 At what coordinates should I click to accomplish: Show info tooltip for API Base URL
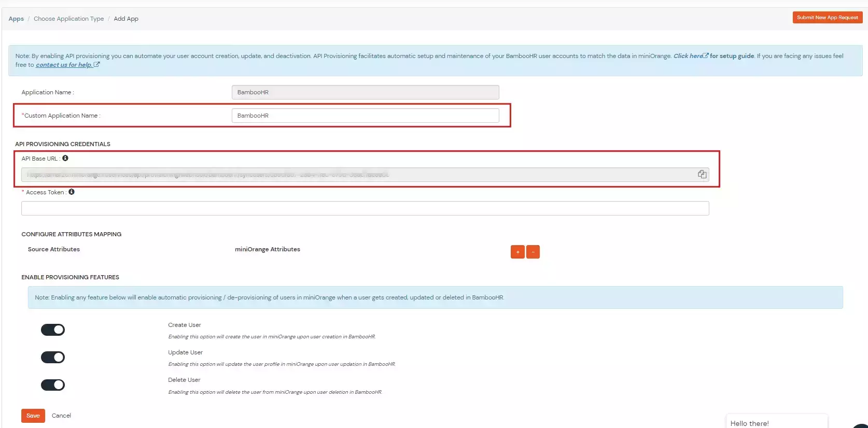pyautogui.click(x=65, y=158)
